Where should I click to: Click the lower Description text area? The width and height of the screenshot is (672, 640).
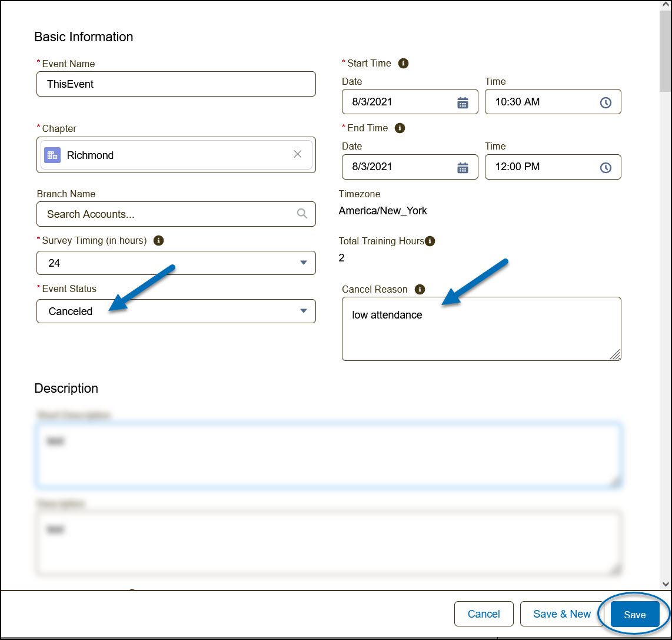click(328, 543)
